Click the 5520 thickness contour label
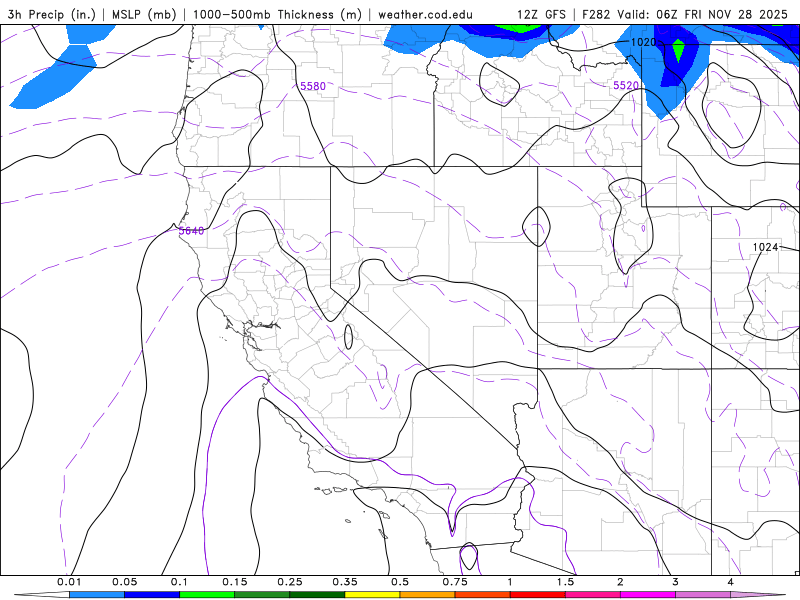The image size is (800, 600). click(x=626, y=85)
